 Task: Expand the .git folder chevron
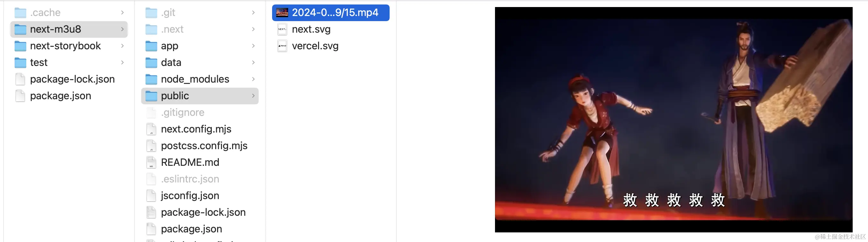click(x=253, y=13)
